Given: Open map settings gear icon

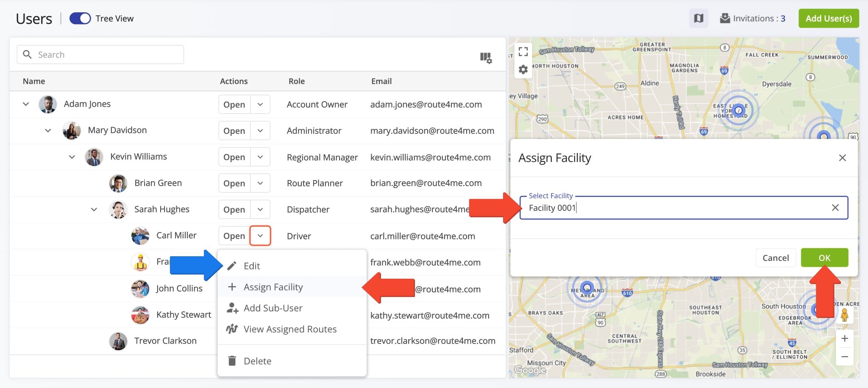Looking at the screenshot, I should pos(523,69).
